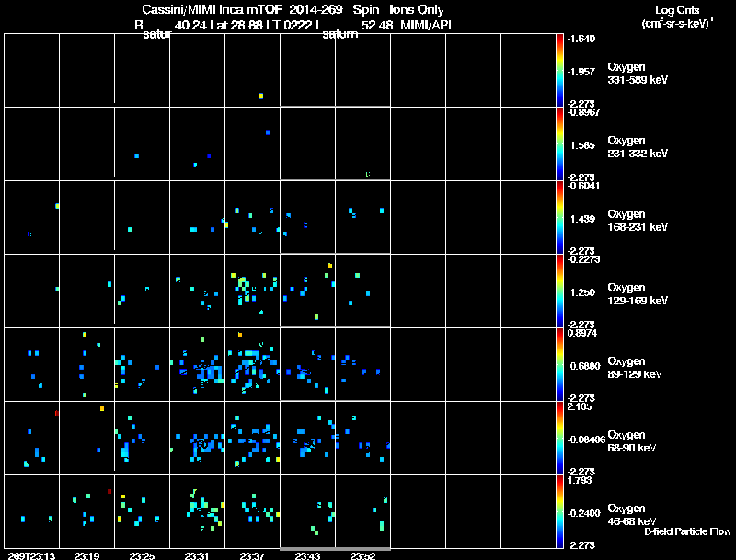Select the "1.439" colorbar value
Image resolution: width=736 pixels, height=560 pixels.
click(x=582, y=219)
